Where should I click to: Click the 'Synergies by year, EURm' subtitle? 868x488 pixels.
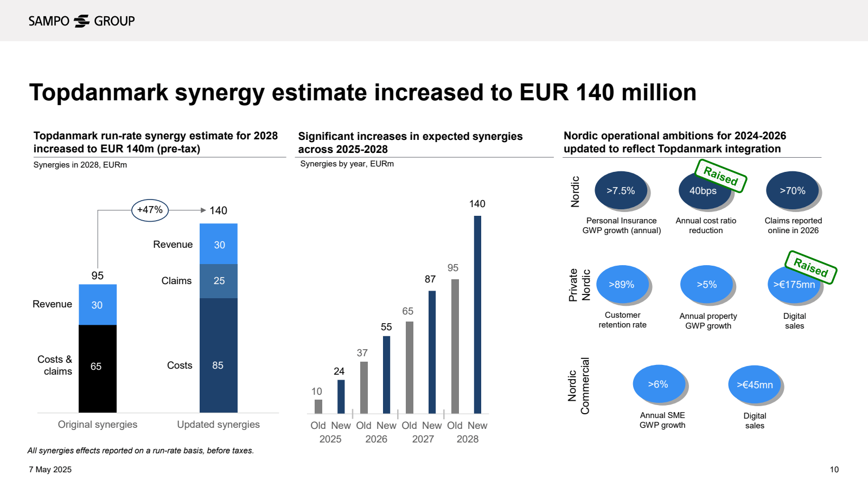coord(347,164)
